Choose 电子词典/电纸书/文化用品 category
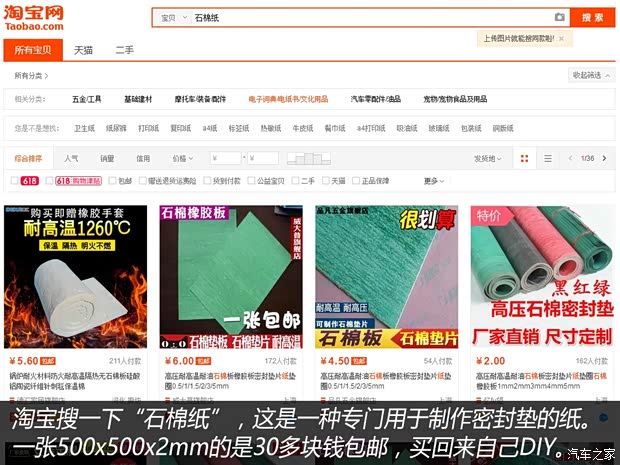620x465 pixels. [288, 99]
